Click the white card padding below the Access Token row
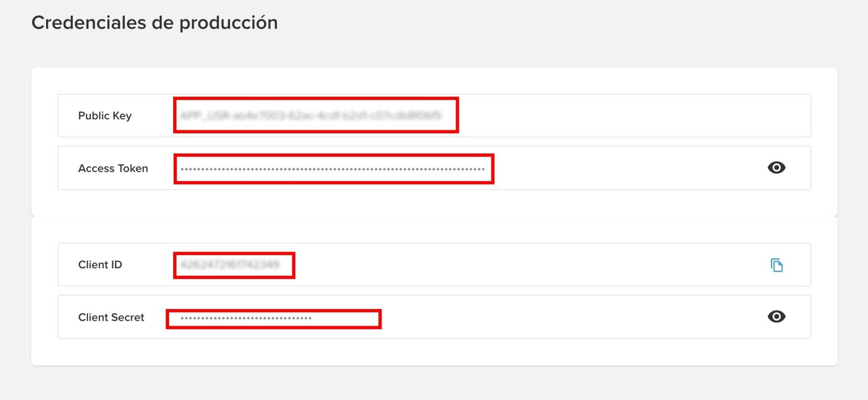Screen dimensions: 868x400 [434, 203]
